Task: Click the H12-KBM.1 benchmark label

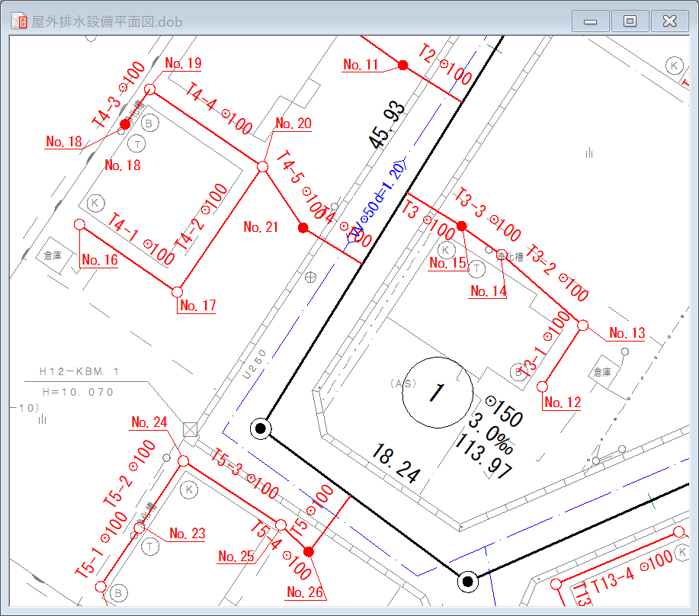Action: click(x=79, y=372)
